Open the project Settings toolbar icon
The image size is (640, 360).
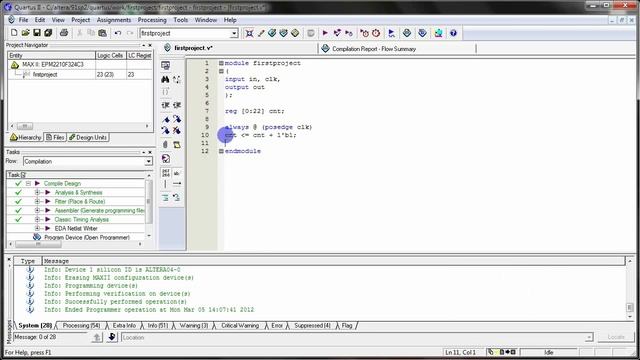249,33
